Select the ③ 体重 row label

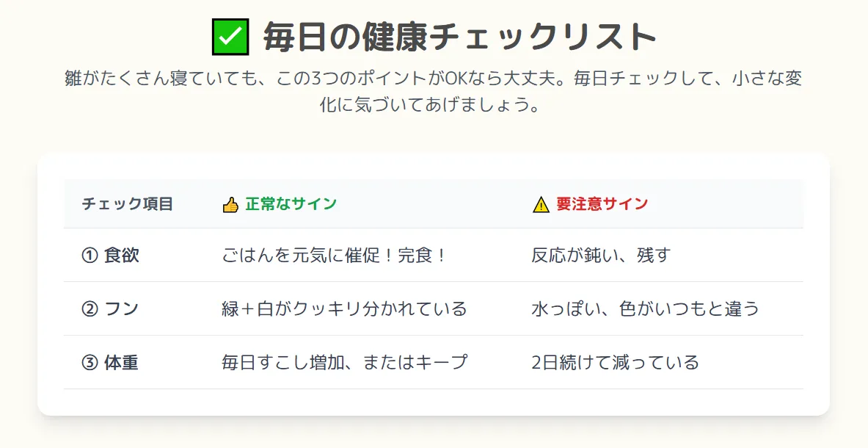[111, 363]
